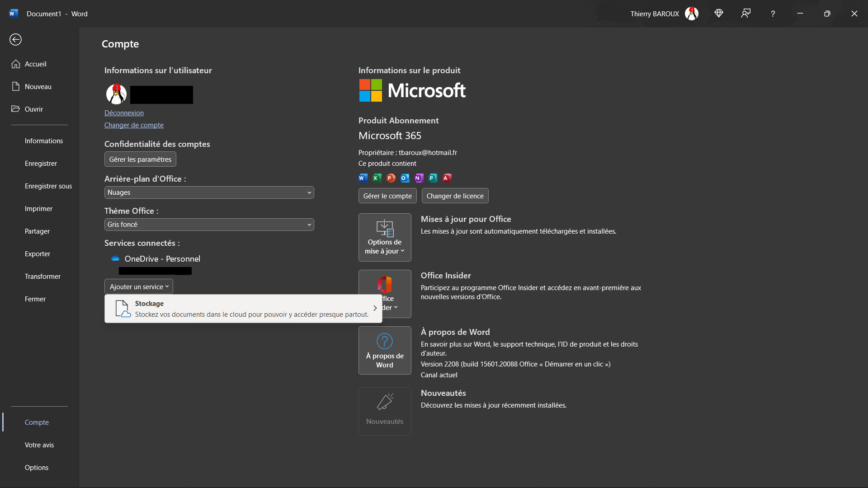Click the Access icon in product apps
This screenshot has height=488, width=868.
(447, 178)
